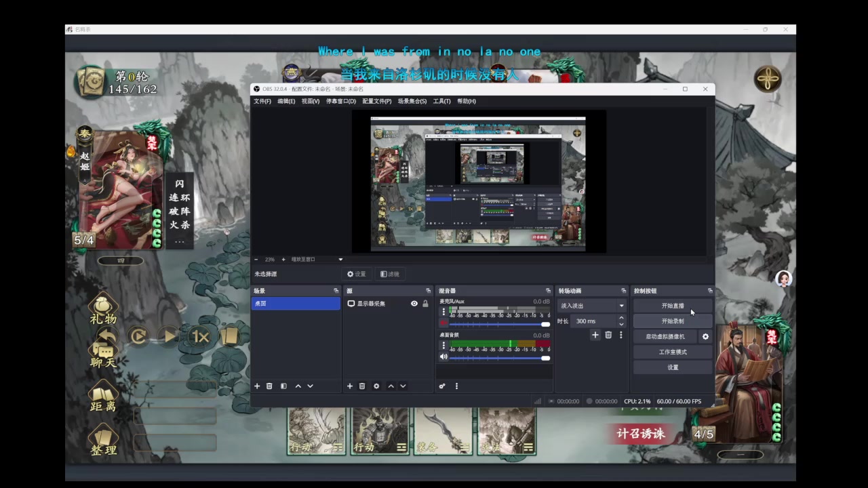Image resolution: width=868 pixels, height=488 pixels.
Task: Open the 缩放至窗口 preview scaling dropdown
Action: 340,259
